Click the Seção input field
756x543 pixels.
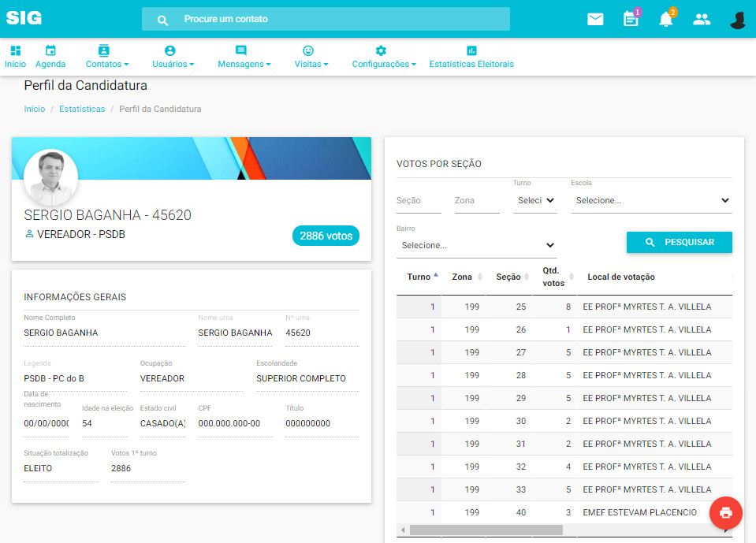pyautogui.click(x=419, y=201)
